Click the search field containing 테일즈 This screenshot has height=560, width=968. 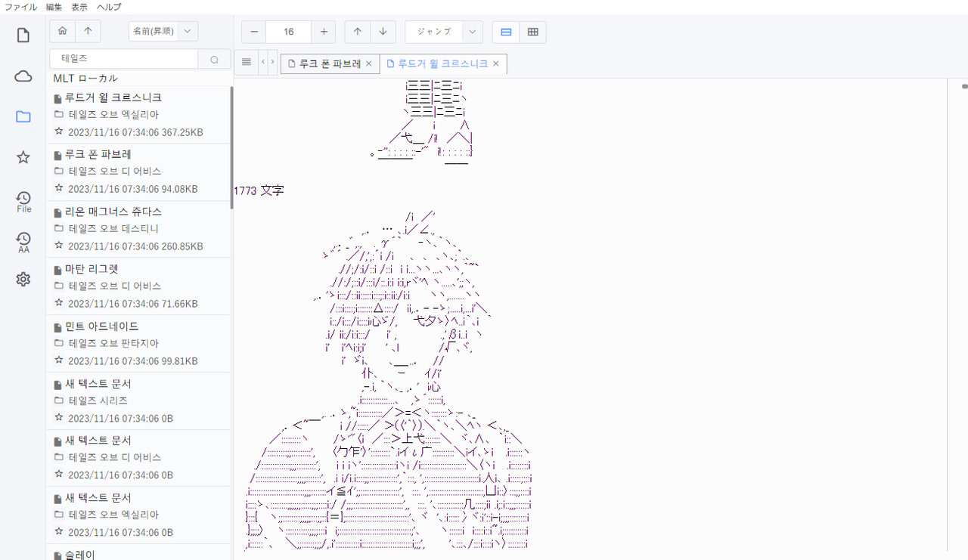(x=125, y=59)
